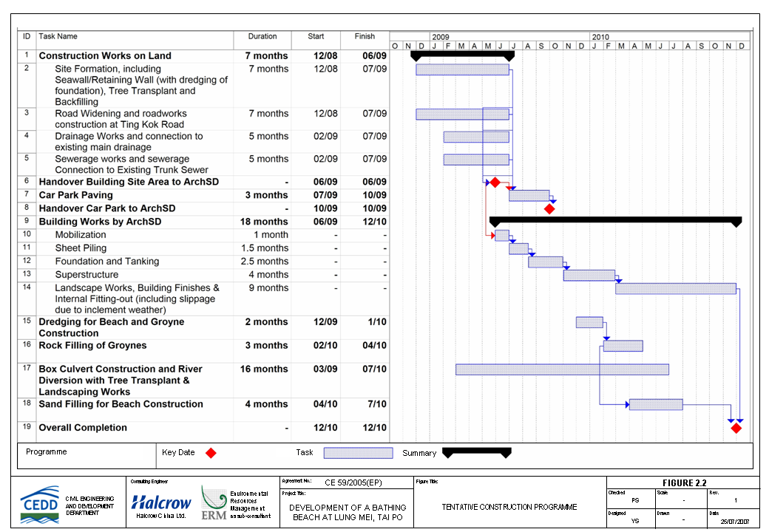Click the ERM logo

tap(214, 503)
